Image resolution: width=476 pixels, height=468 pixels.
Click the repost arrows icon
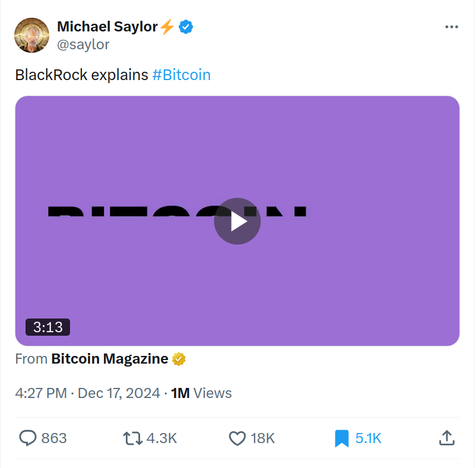(x=132, y=438)
